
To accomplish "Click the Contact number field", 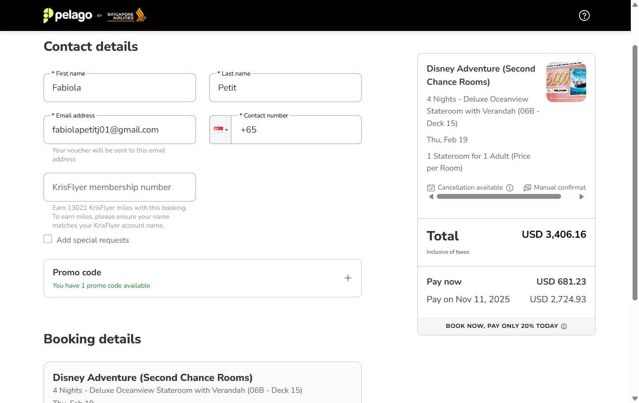I will click(296, 130).
